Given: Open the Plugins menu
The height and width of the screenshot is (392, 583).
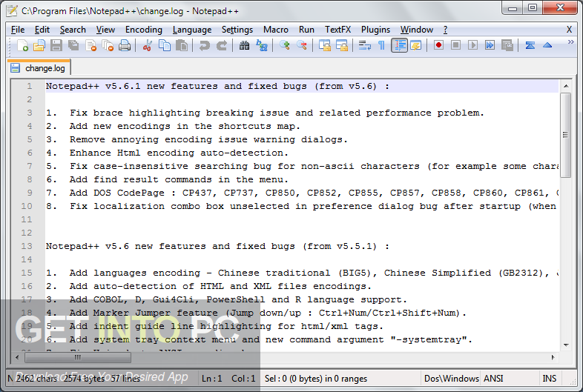Looking at the screenshot, I should click(375, 30).
